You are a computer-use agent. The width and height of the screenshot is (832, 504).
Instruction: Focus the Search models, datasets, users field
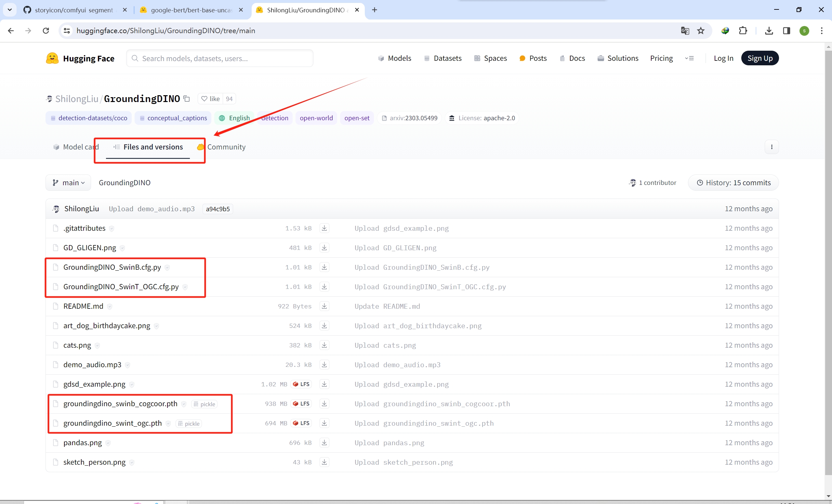[220, 58]
